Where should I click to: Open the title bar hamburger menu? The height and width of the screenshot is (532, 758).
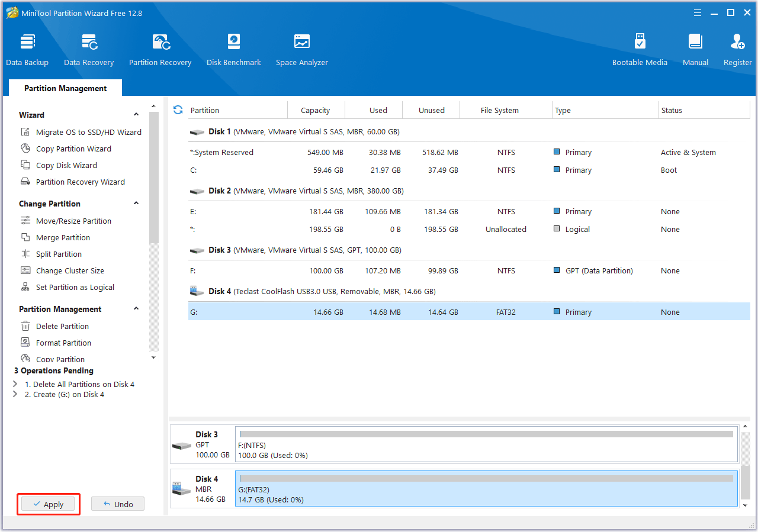tap(699, 12)
